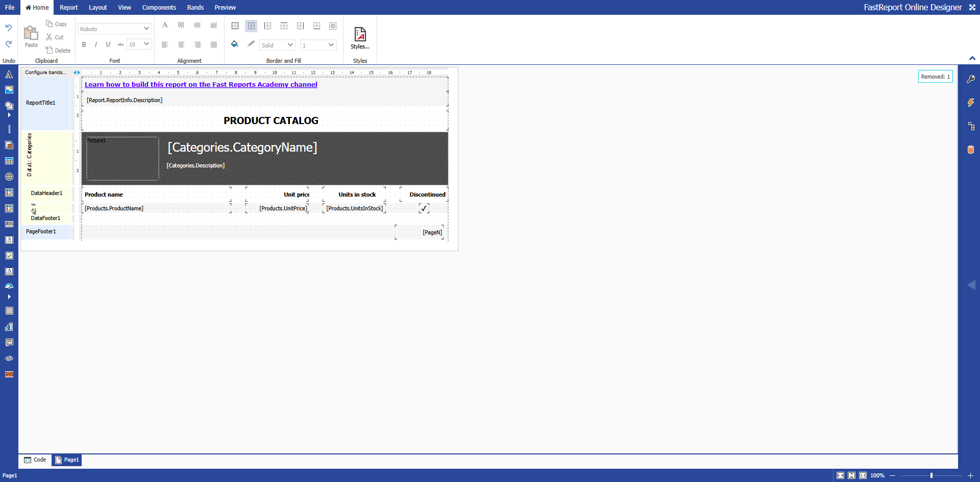This screenshot has height=482, width=980.
Task: Open the Events lightning panel
Action: click(971, 103)
